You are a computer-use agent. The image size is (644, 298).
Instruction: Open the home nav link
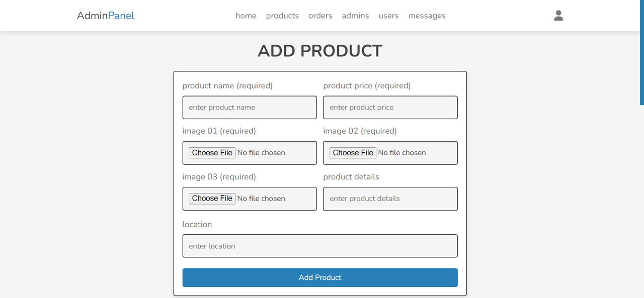point(246,16)
